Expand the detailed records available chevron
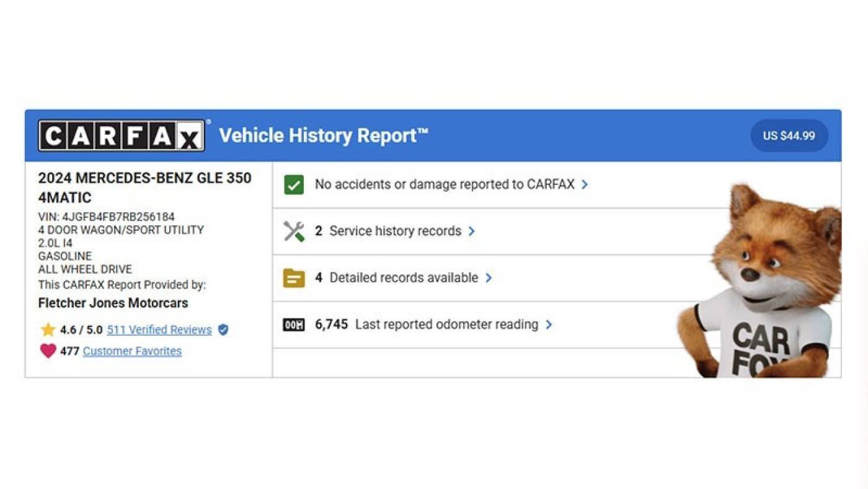Screen dimensions: 868x489 489,277
